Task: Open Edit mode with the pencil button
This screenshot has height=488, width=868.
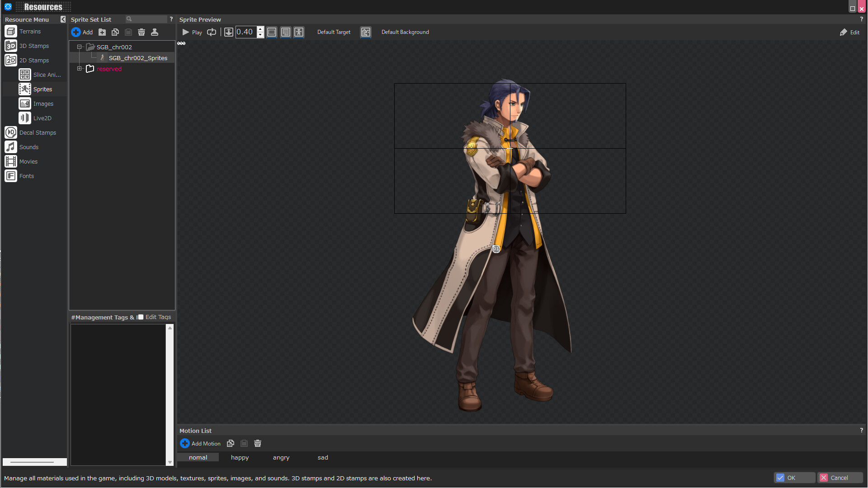Action: tap(849, 32)
